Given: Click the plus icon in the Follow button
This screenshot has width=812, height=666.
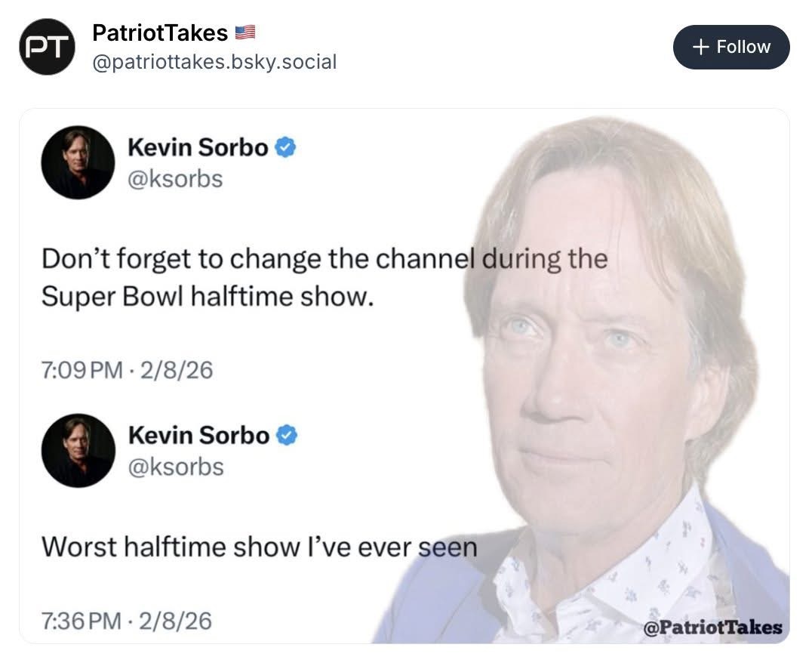Looking at the screenshot, I should 700,47.
